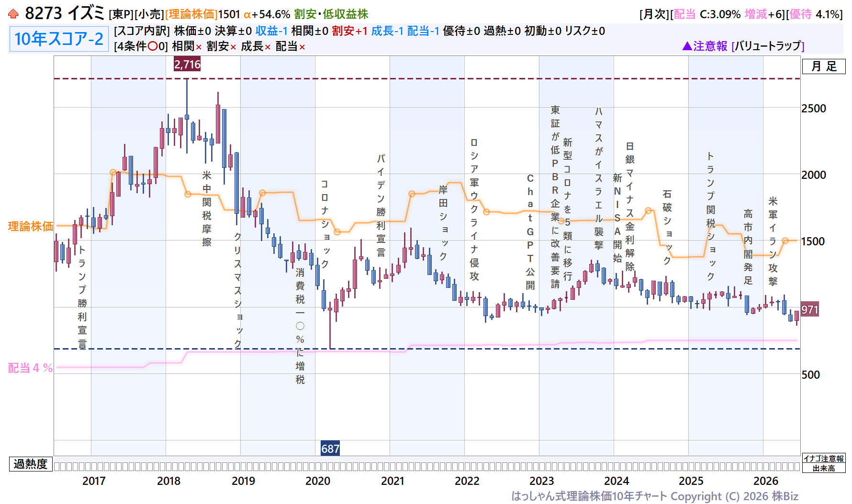Click the ハマスがイスラエル襲撃 event annotation
The height and width of the screenshot is (504, 852).
(x=599, y=178)
